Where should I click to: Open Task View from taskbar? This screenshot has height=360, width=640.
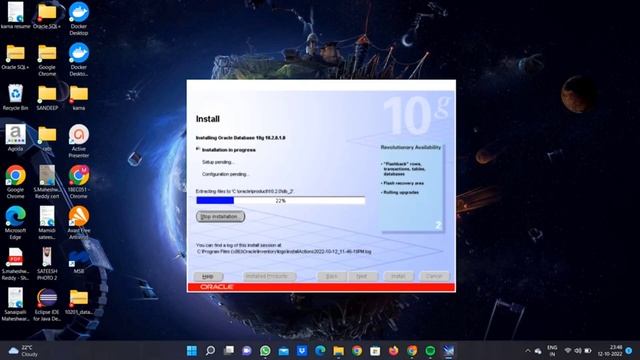(229, 351)
